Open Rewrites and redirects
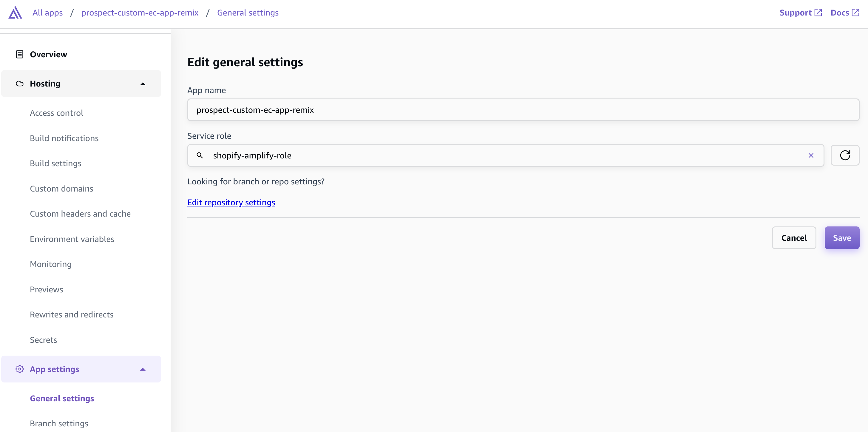Viewport: 868px width, 432px height. tap(71, 314)
